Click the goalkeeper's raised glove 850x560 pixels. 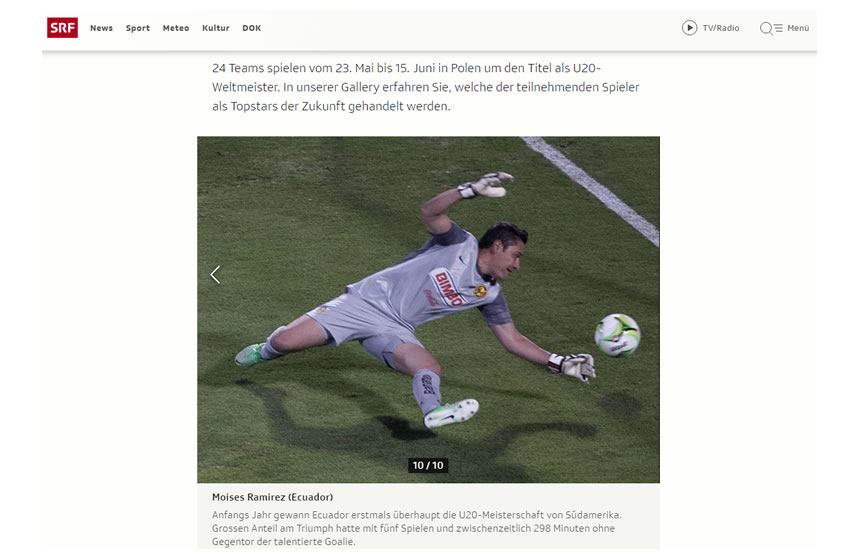[486, 184]
